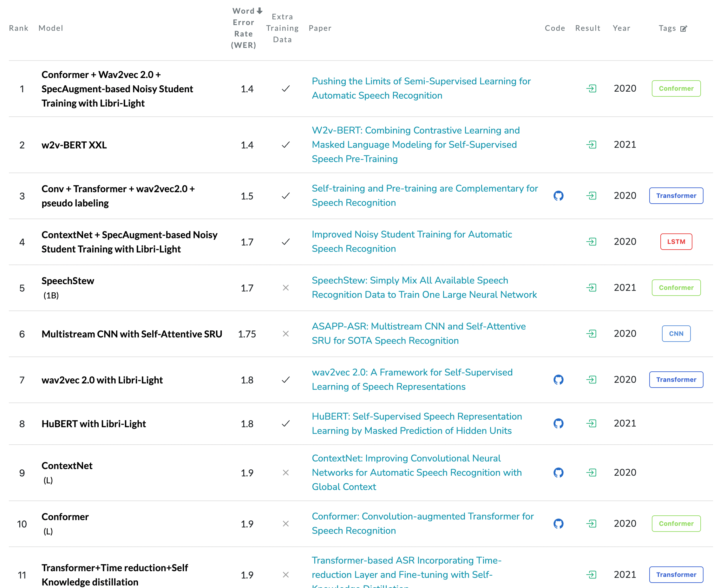Click GitHub icon for Conv + Transformer row
Viewport: 720px width, 588px height.
[x=558, y=196]
